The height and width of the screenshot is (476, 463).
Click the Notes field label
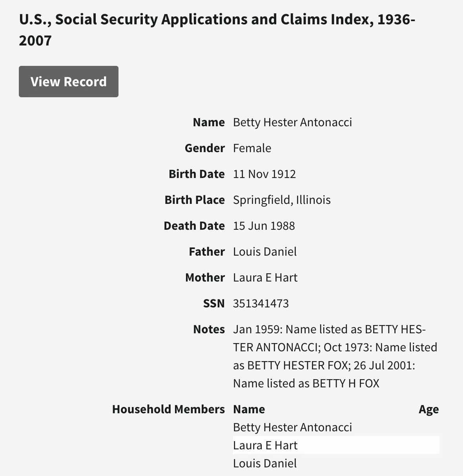209,329
